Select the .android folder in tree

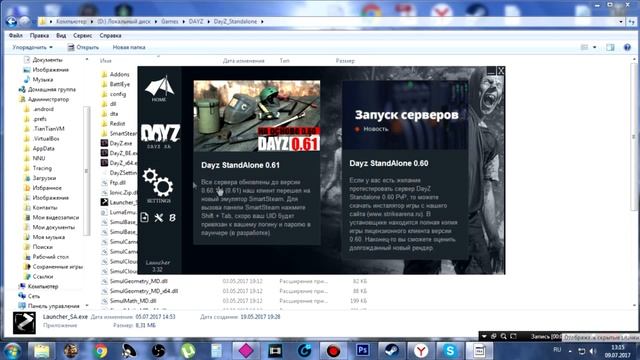click(x=39, y=109)
